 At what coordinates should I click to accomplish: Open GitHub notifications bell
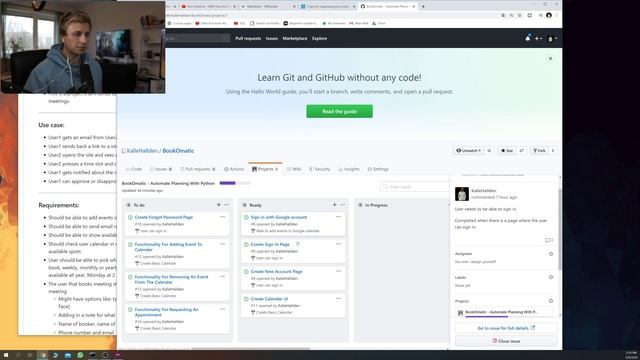click(x=527, y=38)
